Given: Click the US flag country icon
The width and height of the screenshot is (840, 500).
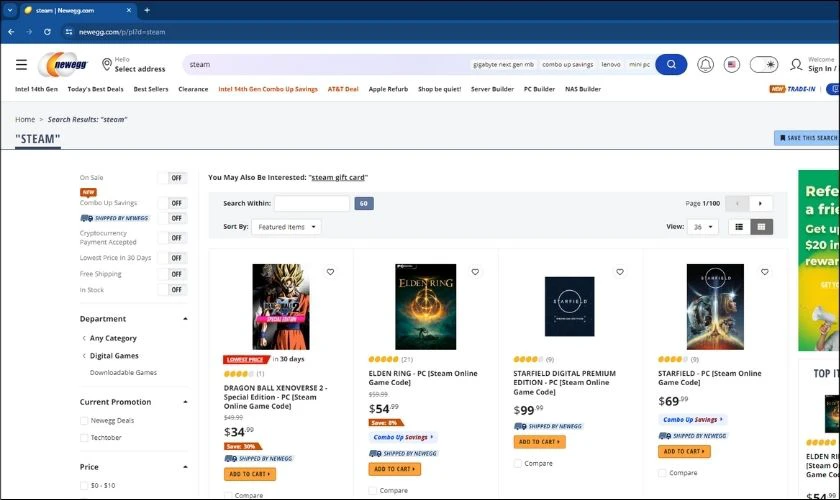Looking at the screenshot, I should point(732,65).
